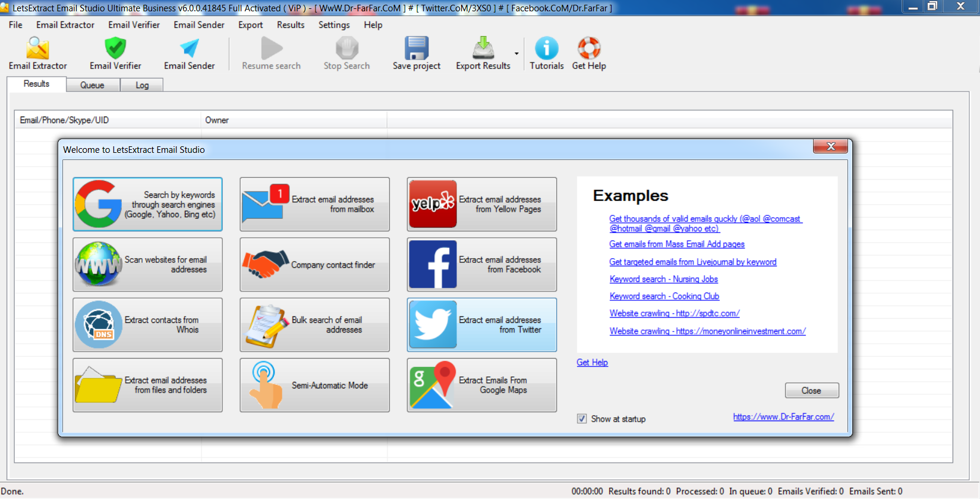The image size is (980, 499).
Task: Choose Extract email addresses from Yellow Pages
Action: [481, 204]
